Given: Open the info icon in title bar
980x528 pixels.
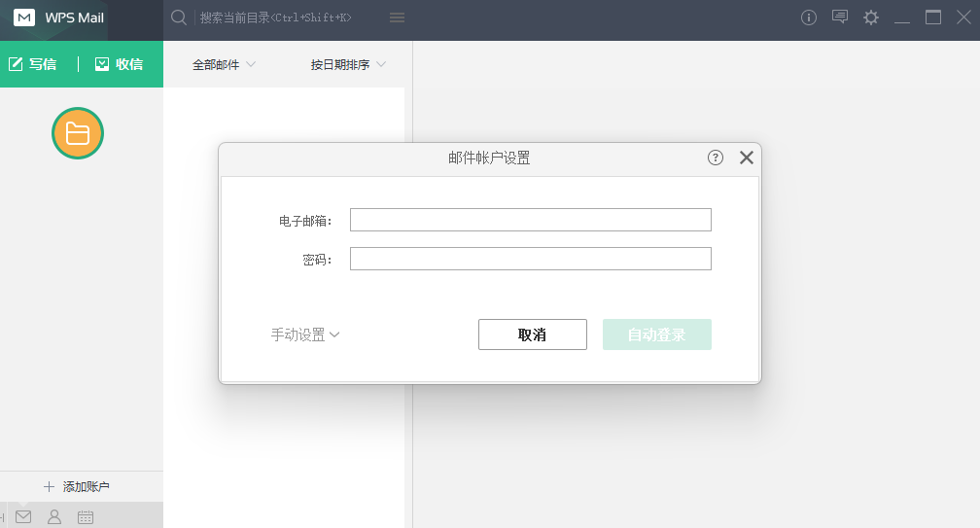Looking at the screenshot, I should tap(809, 18).
